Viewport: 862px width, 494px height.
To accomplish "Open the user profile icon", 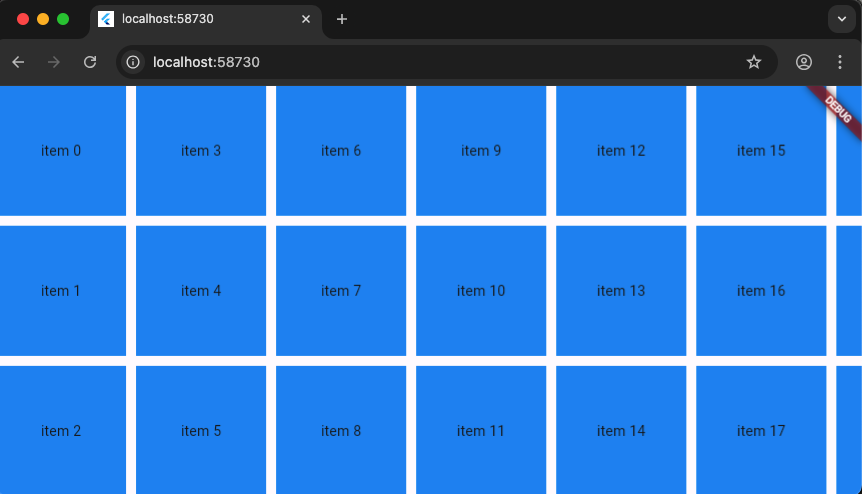I will coord(804,62).
